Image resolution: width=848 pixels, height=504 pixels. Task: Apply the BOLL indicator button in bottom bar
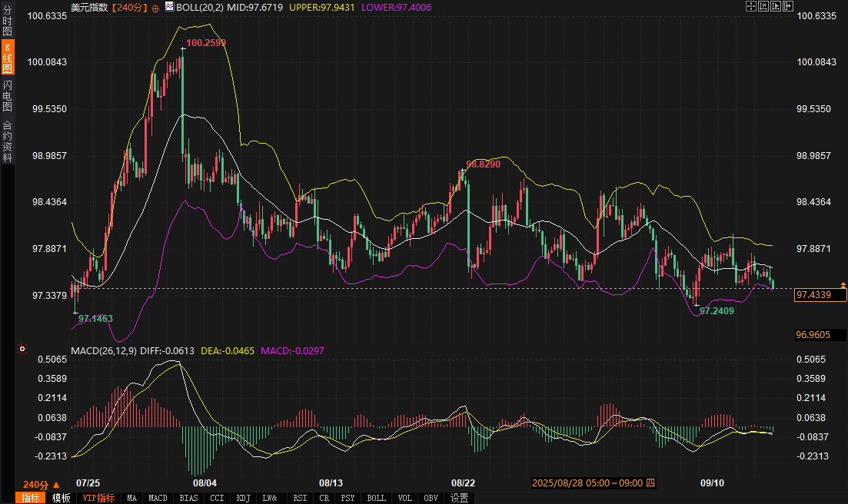click(x=377, y=498)
